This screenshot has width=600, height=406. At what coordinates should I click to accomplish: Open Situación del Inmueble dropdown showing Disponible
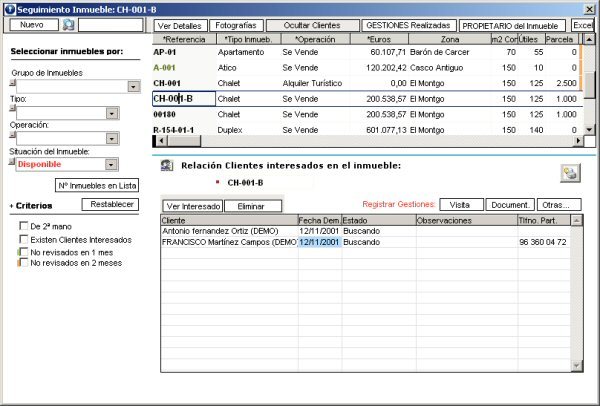pyautogui.click(x=111, y=165)
